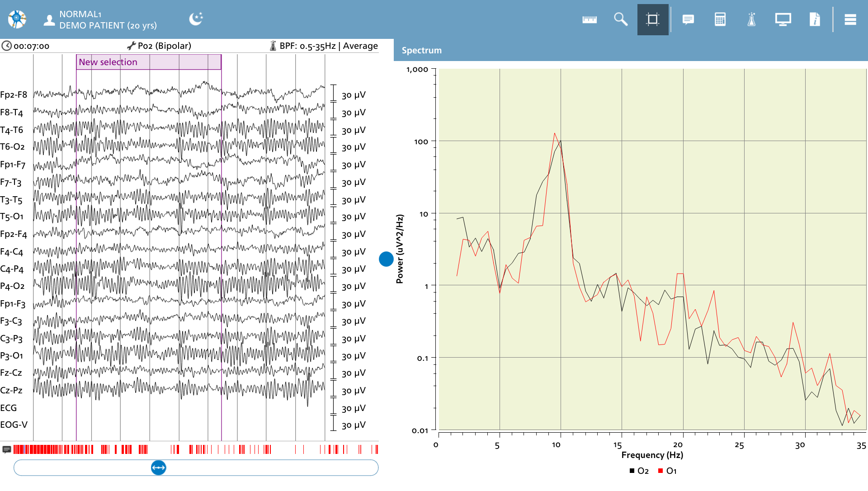Viewport: 868px width, 491px height.
Task: Open the hamburger main menu
Action: (x=850, y=19)
